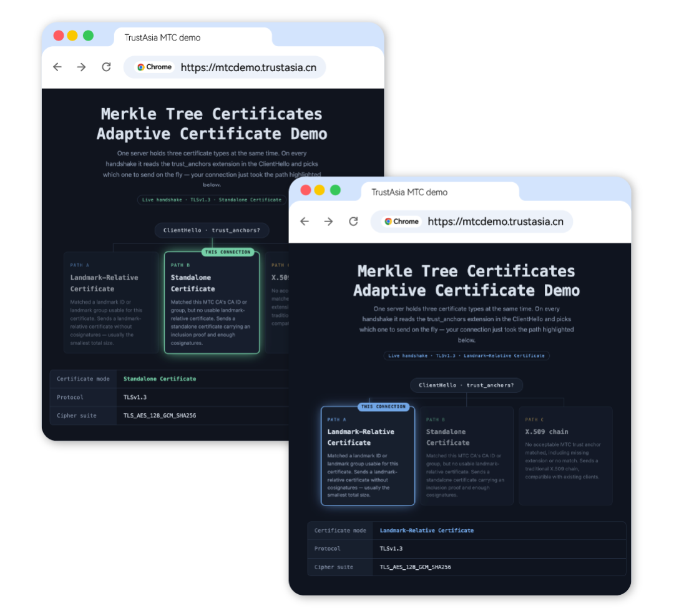Click ClientHello trust_anchors pill in front window

tap(466, 385)
